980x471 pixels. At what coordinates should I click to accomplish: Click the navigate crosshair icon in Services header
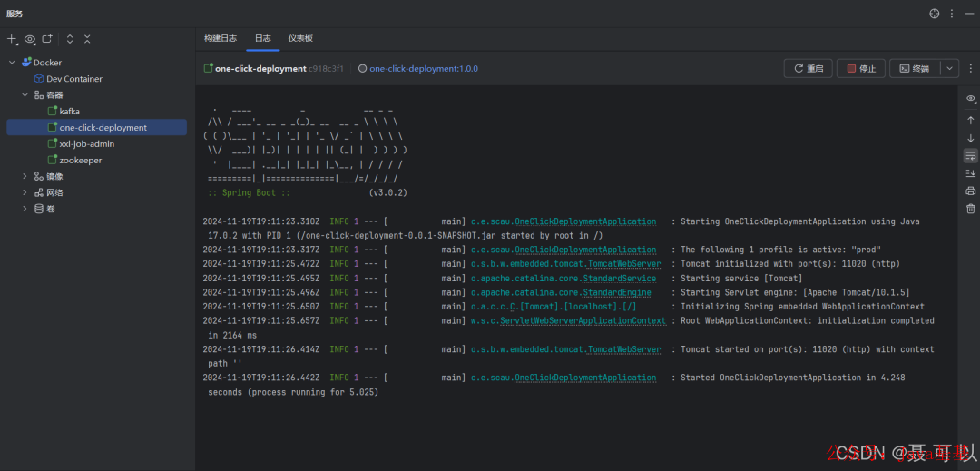[935, 13]
